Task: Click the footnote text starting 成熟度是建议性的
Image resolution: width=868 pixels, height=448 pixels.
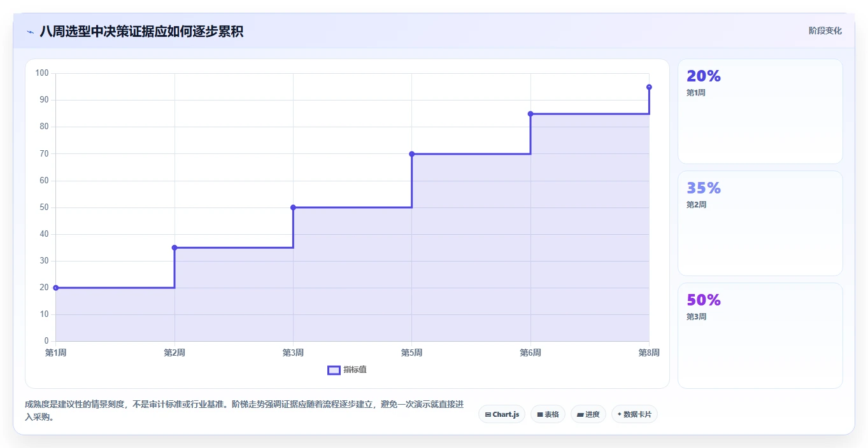Action: [245, 411]
